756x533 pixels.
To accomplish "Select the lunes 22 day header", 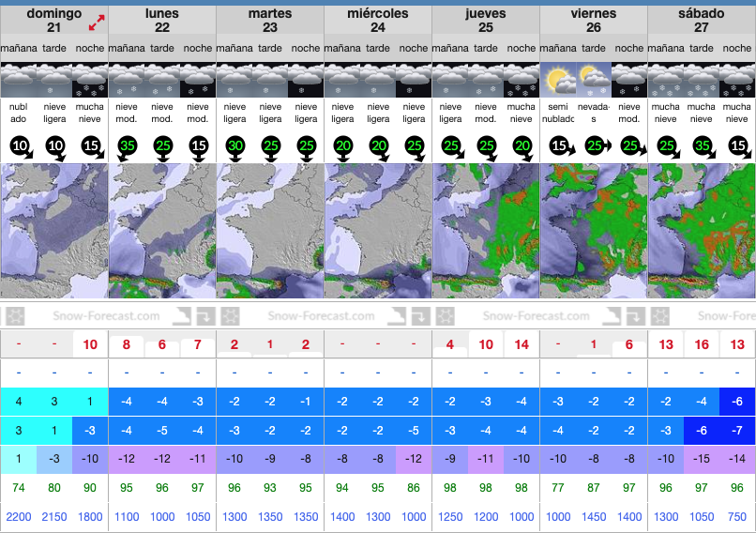I will click(x=162, y=21).
